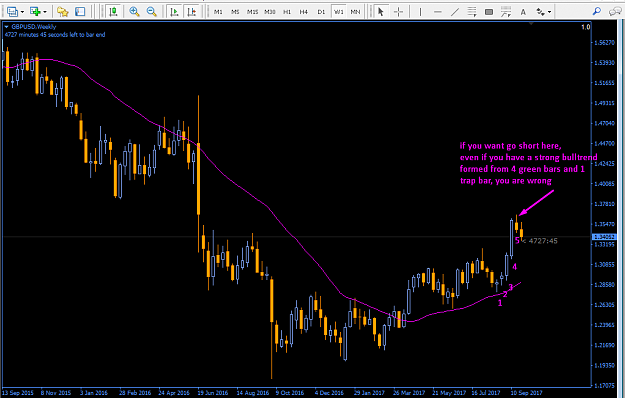Toggle the chart shift button
The height and width of the screenshot is (398, 625).
pos(192,12)
